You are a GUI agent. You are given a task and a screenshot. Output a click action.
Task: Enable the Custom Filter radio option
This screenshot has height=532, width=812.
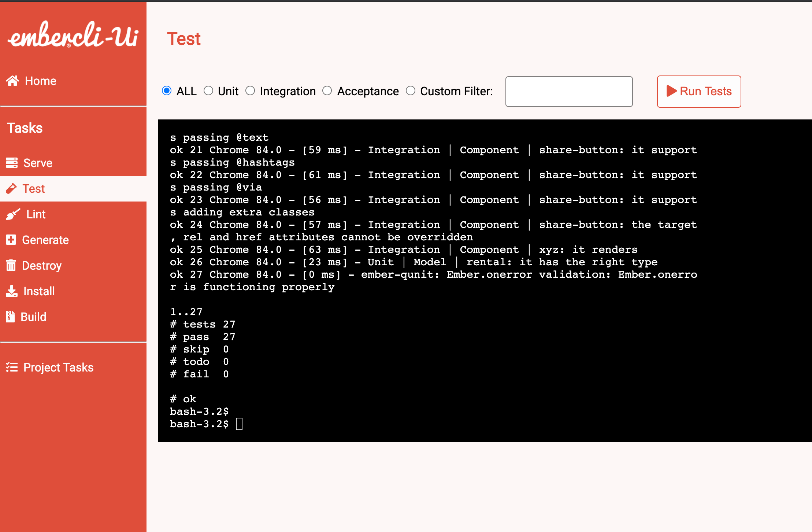pos(411,90)
